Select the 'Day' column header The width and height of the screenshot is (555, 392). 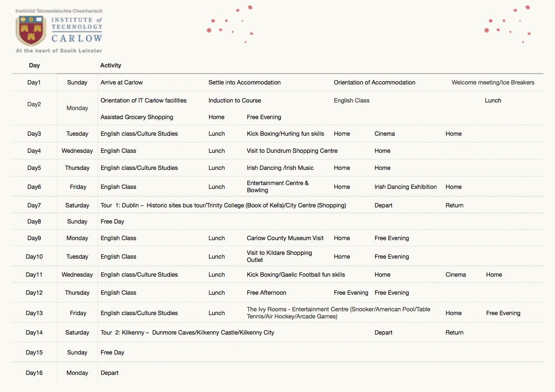pos(34,65)
